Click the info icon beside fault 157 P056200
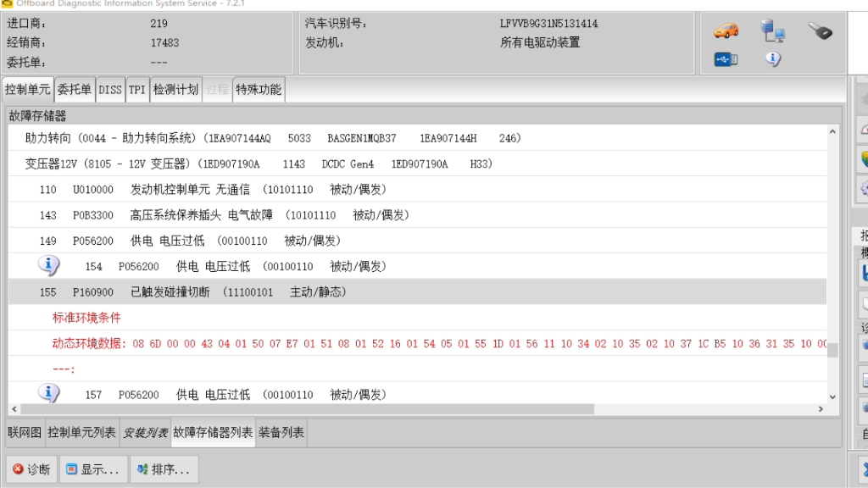Viewport: 868px width, 488px height. click(48, 394)
